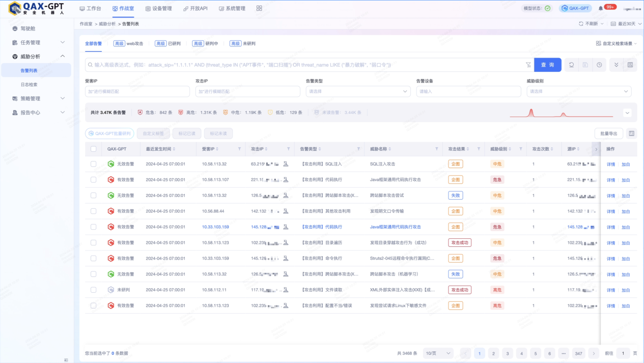
Task: Sort by 最近发生时间 column sort arrows
Action: pos(174,149)
